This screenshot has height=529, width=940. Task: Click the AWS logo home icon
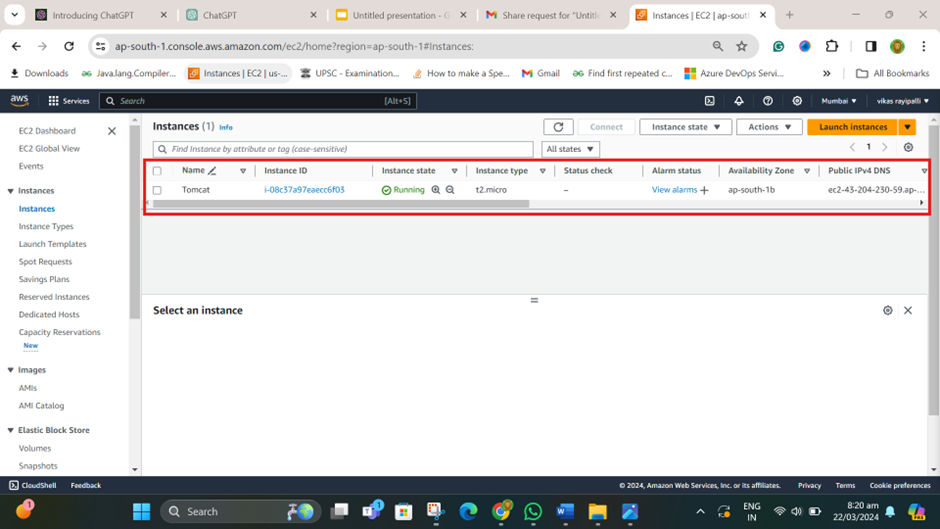point(19,100)
